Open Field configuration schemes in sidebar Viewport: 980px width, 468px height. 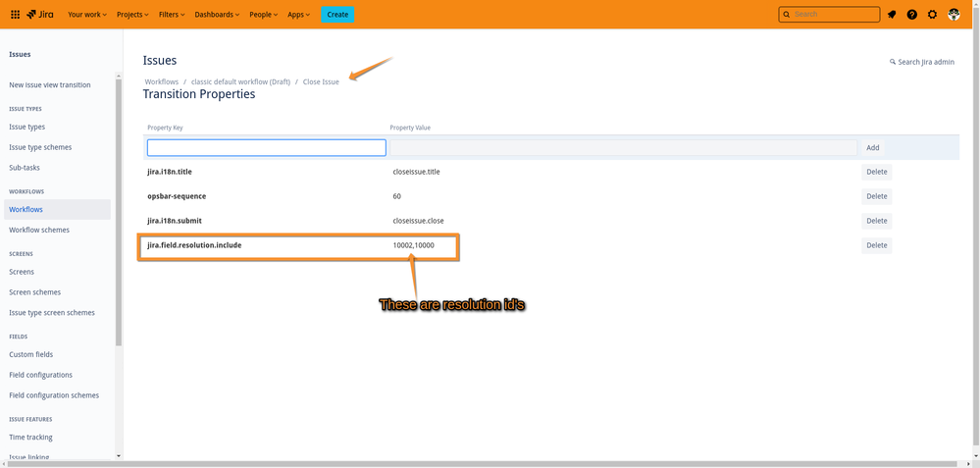pyautogui.click(x=54, y=395)
